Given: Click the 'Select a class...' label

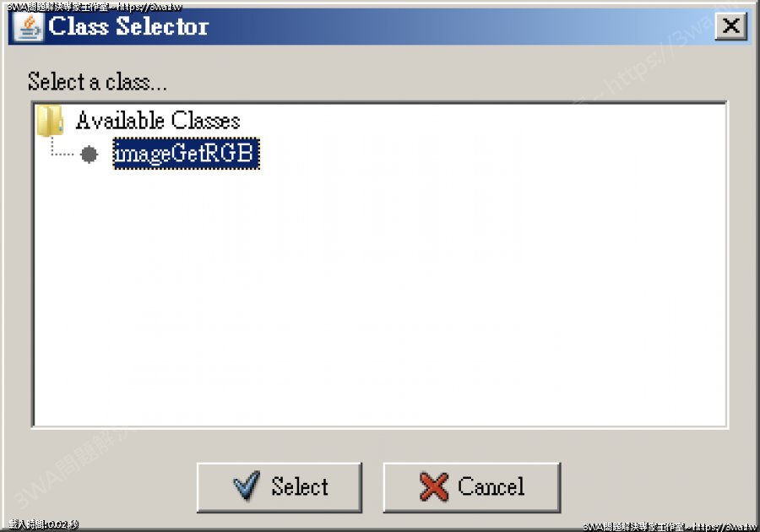Looking at the screenshot, I should click(x=97, y=81).
